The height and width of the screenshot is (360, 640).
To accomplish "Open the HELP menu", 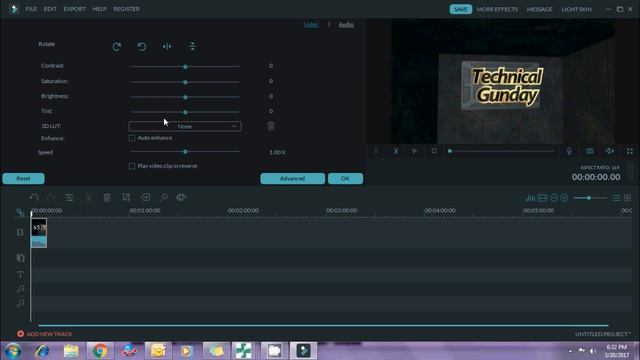I will click(x=99, y=9).
